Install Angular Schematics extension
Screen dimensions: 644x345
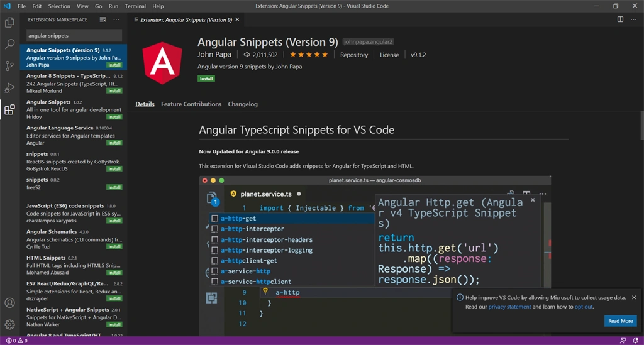click(114, 246)
